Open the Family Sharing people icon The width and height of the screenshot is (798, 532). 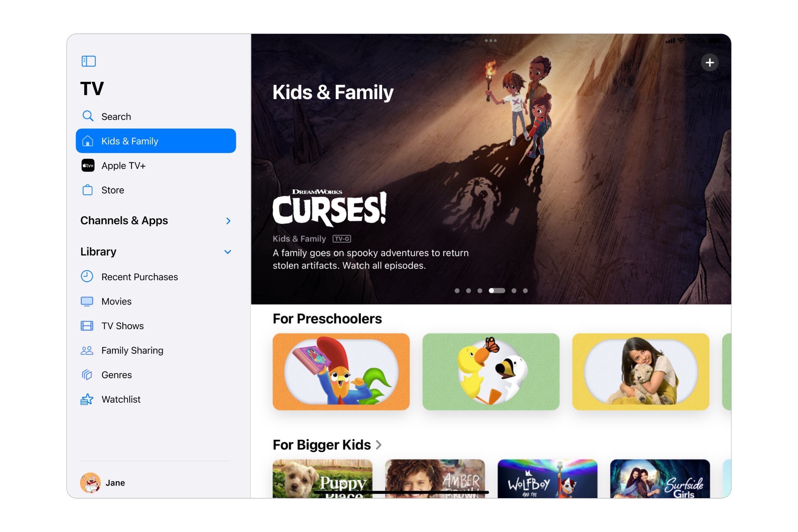tap(87, 350)
